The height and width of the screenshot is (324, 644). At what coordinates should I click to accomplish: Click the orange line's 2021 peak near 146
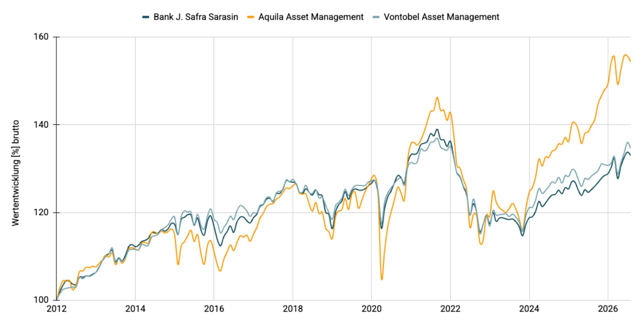437,97
